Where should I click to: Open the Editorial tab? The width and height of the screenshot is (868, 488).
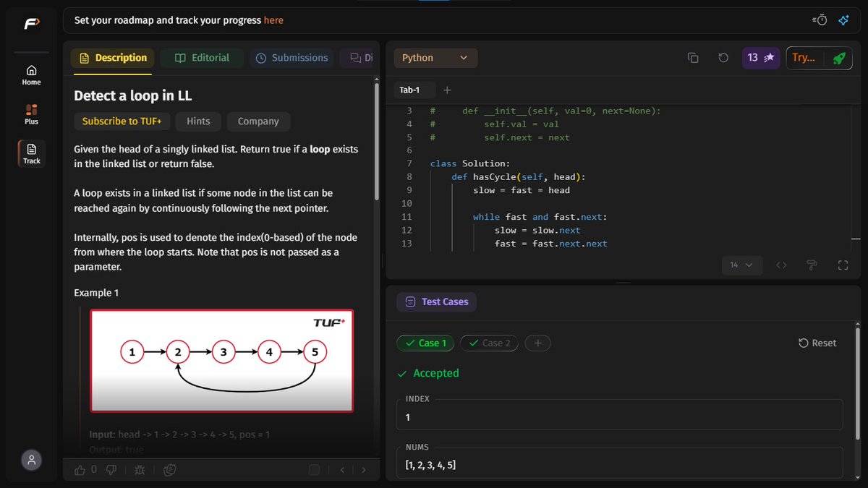pyautogui.click(x=202, y=58)
